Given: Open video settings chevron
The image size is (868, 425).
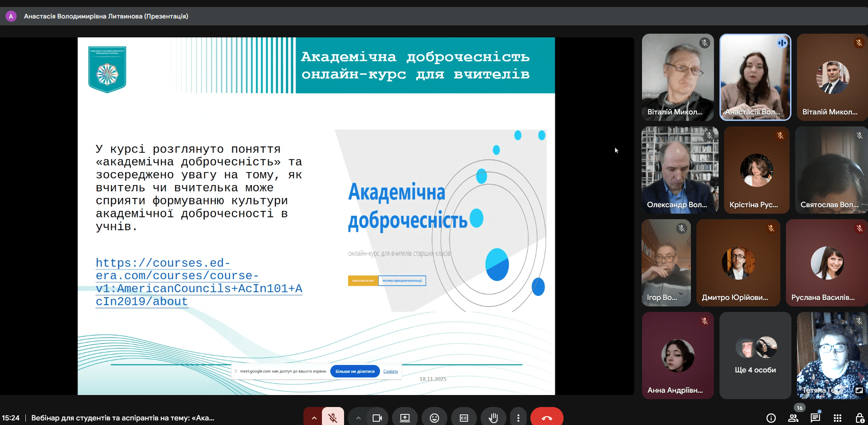Looking at the screenshot, I should pos(358,418).
